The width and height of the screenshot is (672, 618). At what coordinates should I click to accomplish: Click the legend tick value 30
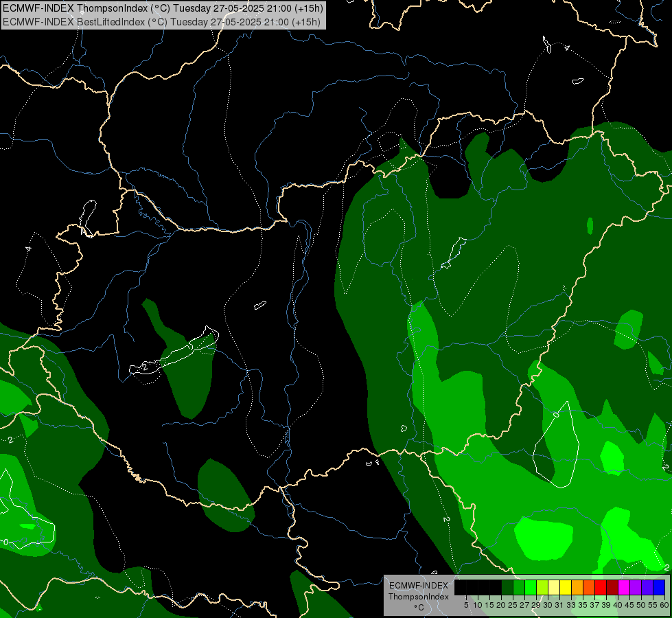pos(547,605)
